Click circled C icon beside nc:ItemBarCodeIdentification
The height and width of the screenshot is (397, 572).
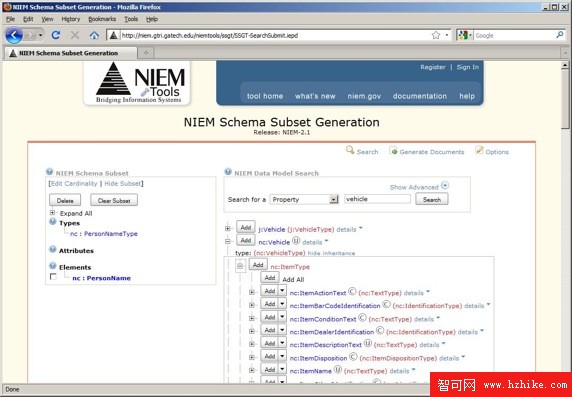[x=386, y=304]
